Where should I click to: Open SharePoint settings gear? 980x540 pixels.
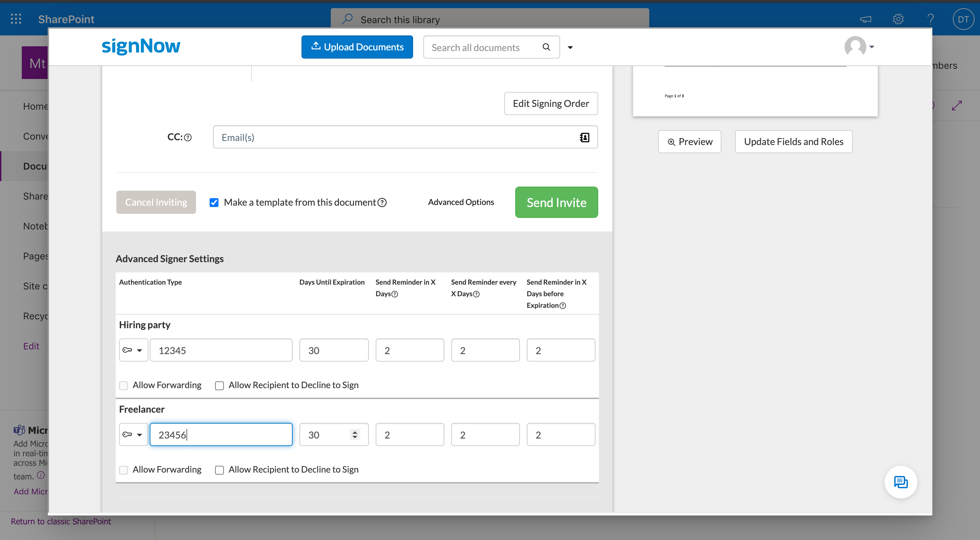898,19
